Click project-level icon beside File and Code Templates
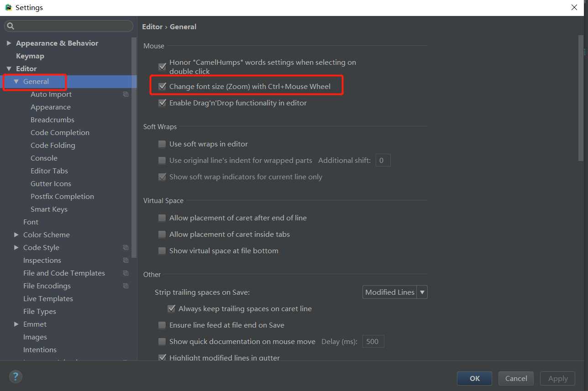This screenshot has width=588, height=391. coord(126,273)
